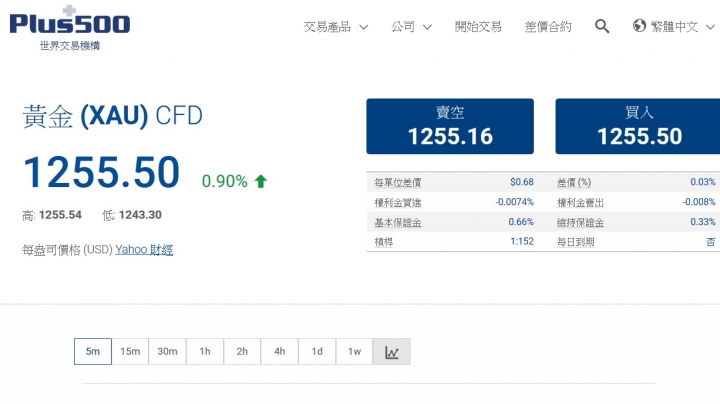This screenshot has width=720, height=404.
Task: Select the 5m timeframe
Action: 93,352
